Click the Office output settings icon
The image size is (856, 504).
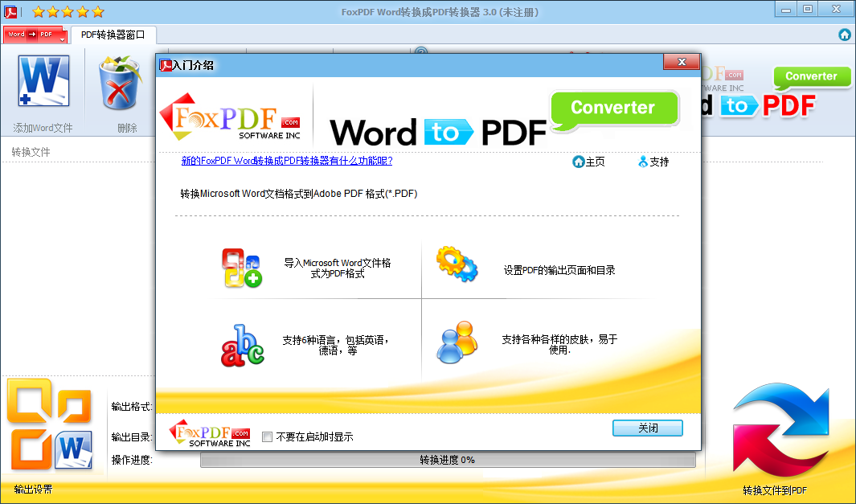[x=49, y=425]
